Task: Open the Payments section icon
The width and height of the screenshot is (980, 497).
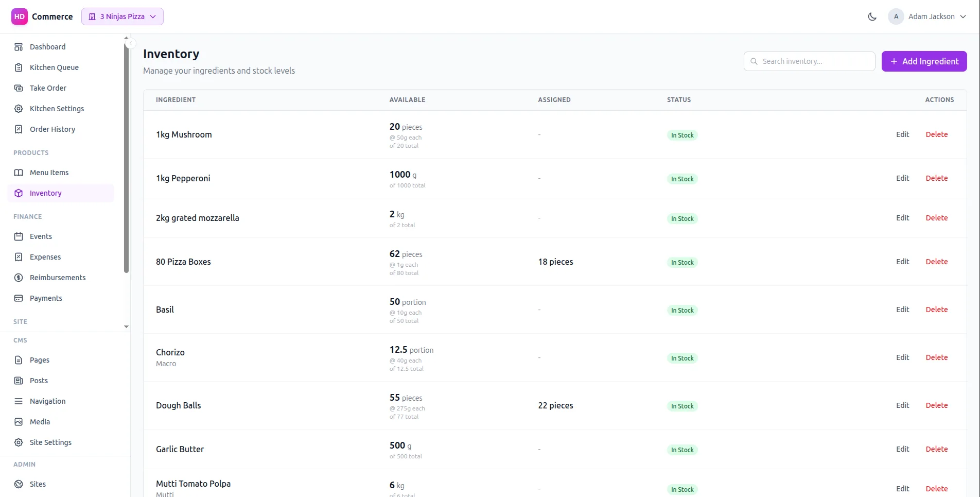Action: coord(19,298)
